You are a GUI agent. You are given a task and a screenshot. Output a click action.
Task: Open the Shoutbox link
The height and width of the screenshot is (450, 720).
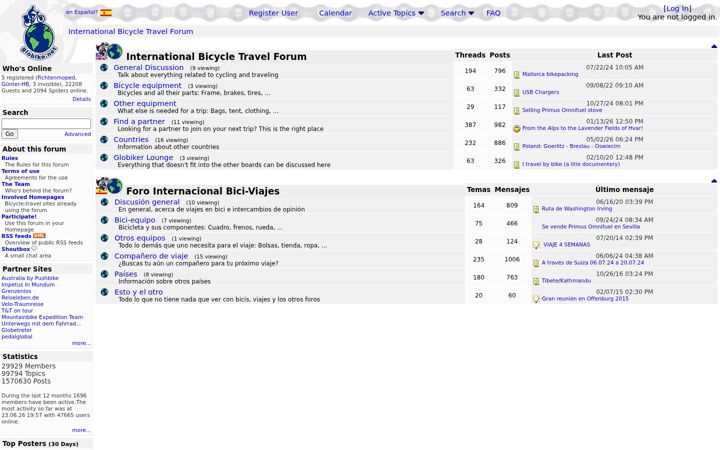pyautogui.click(x=16, y=249)
